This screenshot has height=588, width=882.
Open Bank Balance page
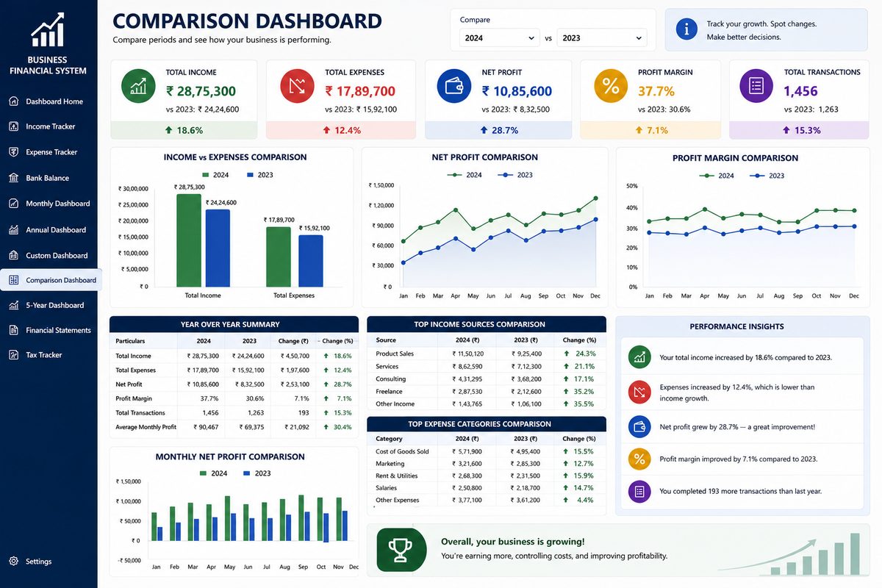point(49,178)
